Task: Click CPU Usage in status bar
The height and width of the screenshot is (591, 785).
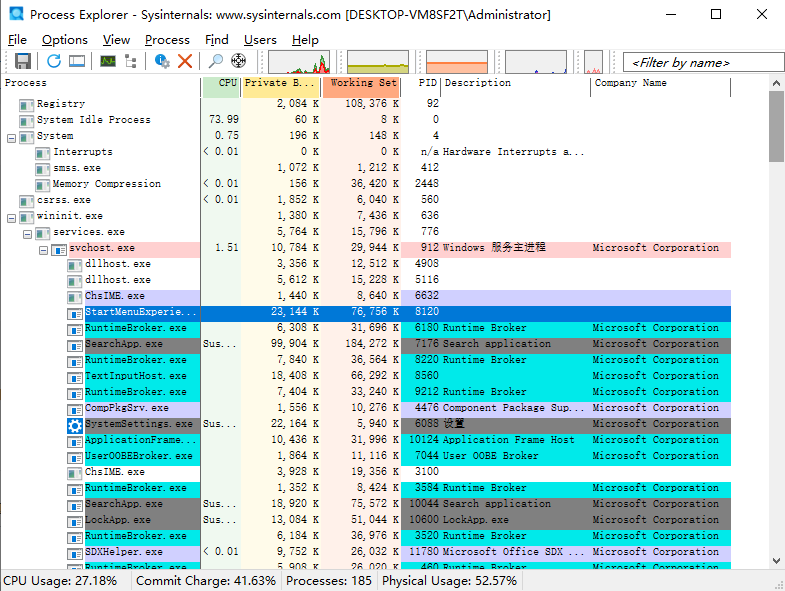Action: tap(60, 581)
